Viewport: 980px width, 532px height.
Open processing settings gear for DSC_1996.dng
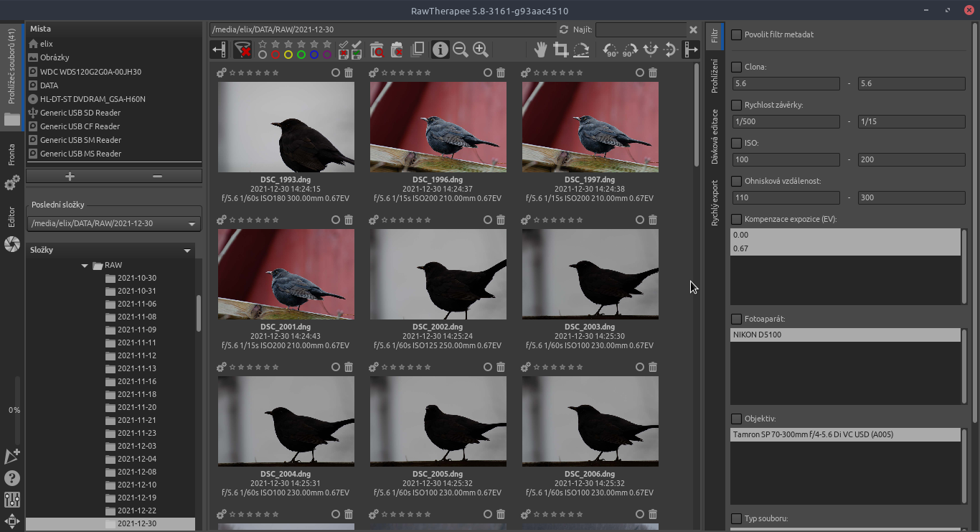pos(374,73)
